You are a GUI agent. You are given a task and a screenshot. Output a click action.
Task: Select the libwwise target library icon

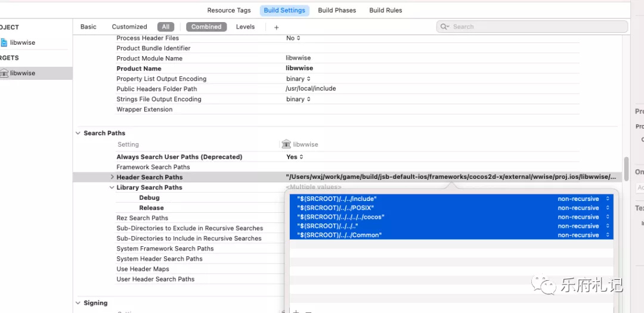[4, 73]
